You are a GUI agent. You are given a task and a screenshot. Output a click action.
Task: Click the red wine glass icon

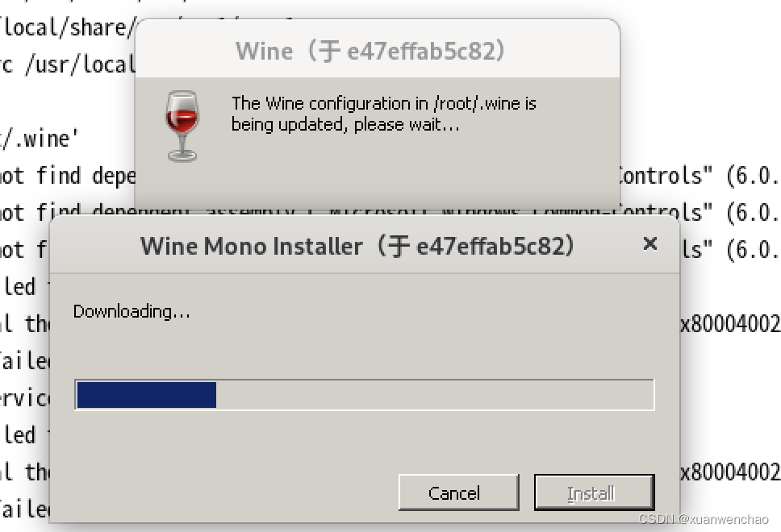[182, 126]
